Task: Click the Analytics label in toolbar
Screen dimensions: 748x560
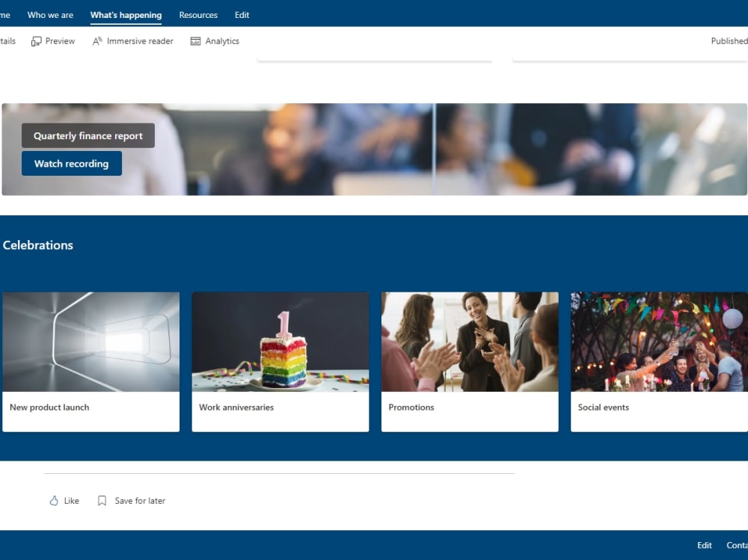Action: [222, 41]
